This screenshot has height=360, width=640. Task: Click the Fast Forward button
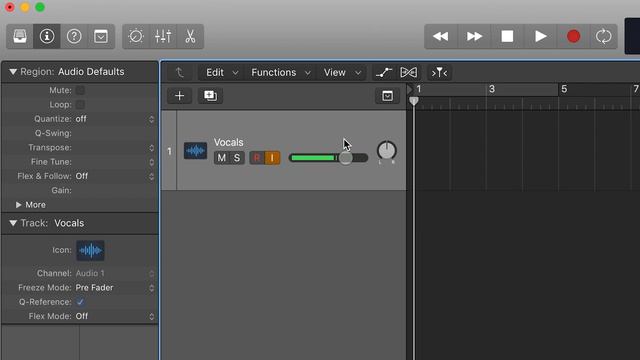click(x=474, y=37)
